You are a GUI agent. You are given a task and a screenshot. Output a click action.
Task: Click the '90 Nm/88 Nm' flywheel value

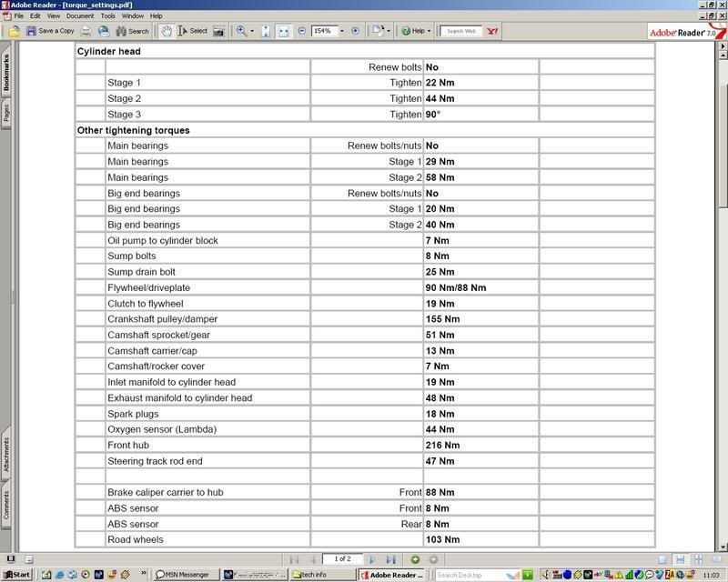456,287
